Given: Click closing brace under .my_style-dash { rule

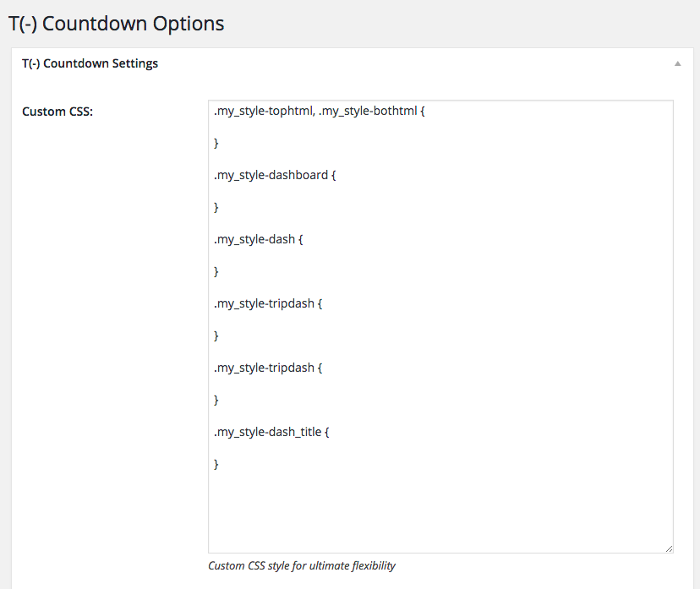Looking at the screenshot, I should (217, 272).
